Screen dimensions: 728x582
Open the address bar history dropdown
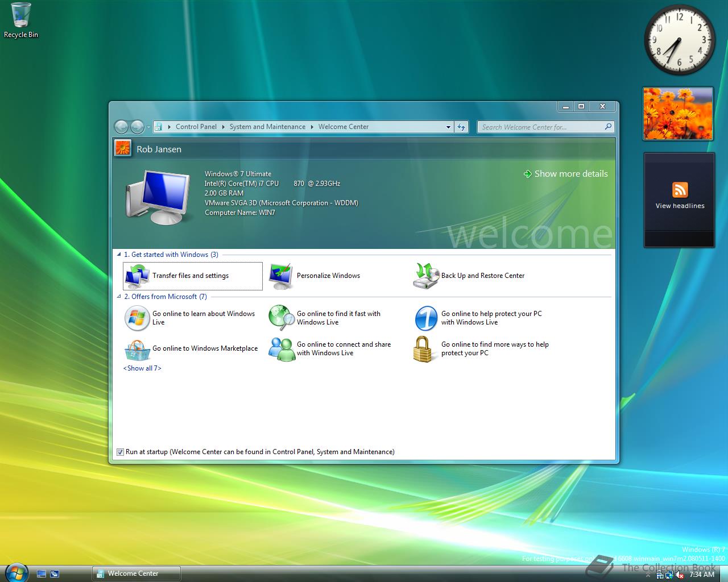click(x=448, y=127)
